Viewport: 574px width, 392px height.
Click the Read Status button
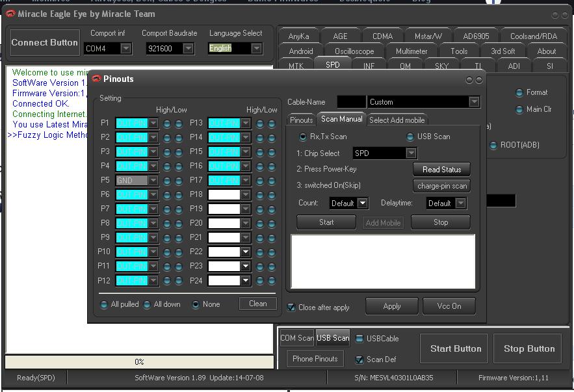click(441, 170)
